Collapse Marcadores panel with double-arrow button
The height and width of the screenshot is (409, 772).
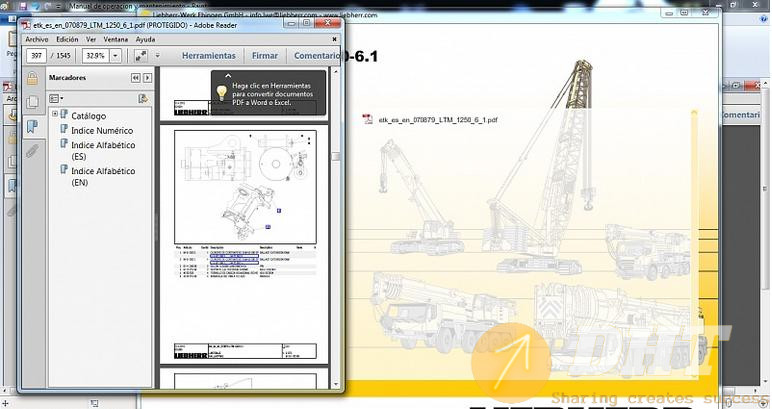[x=135, y=78]
